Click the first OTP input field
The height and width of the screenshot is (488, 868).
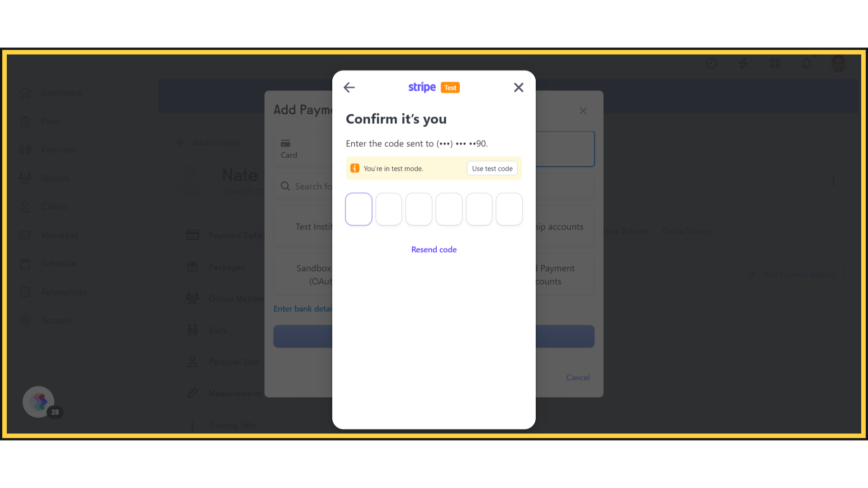(359, 209)
